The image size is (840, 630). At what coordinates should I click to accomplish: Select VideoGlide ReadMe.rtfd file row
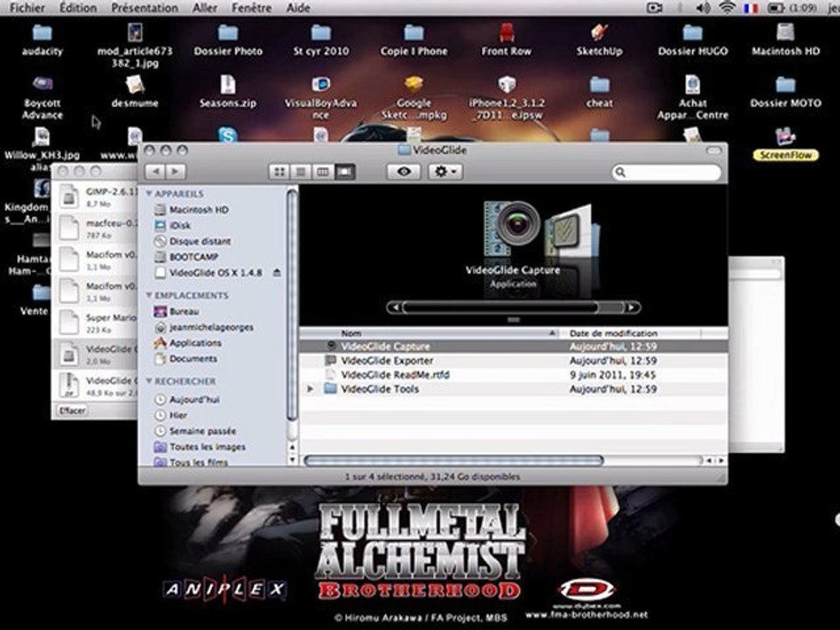point(514,375)
